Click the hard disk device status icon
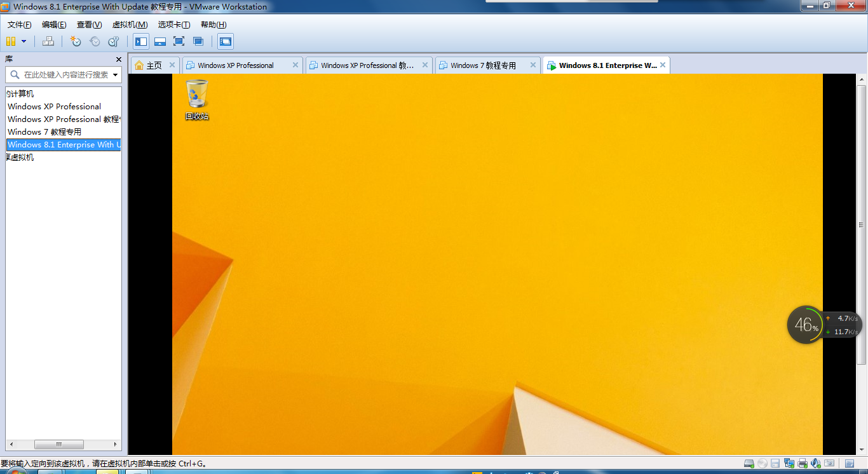Viewport: 868px width, 474px height. (x=749, y=463)
